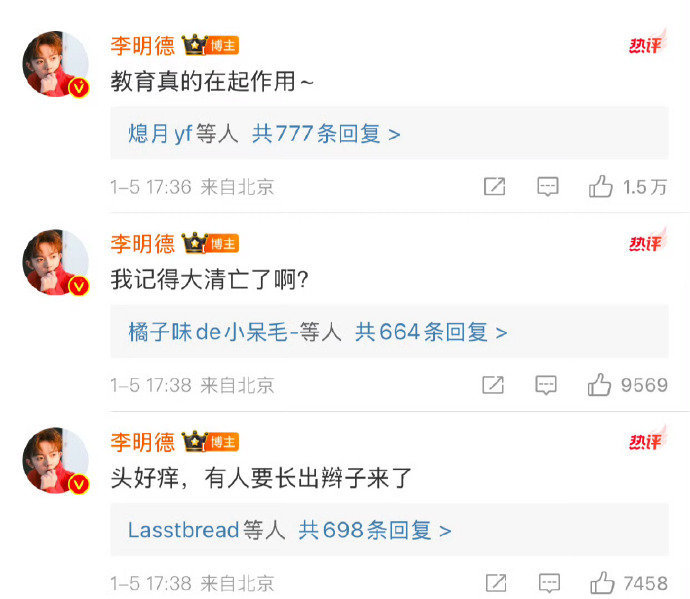Image resolution: width=690 pixels, height=599 pixels.
Task: Click the crown membership badge in first comment
Action: tap(195, 45)
